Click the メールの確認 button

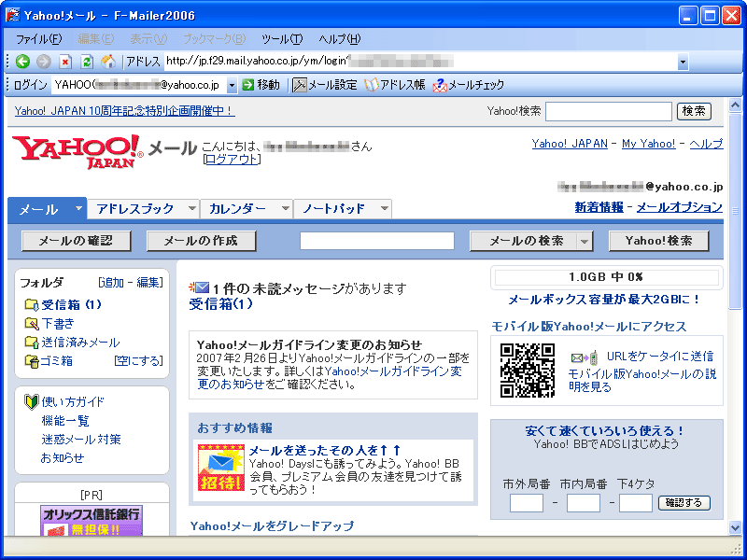pyautogui.click(x=77, y=241)
